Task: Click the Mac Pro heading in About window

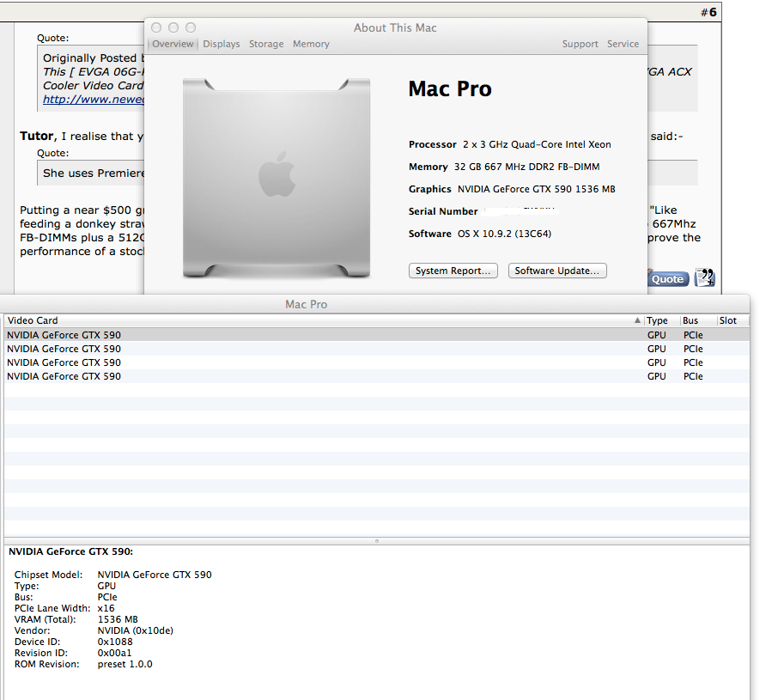Action: click(450, 88)
